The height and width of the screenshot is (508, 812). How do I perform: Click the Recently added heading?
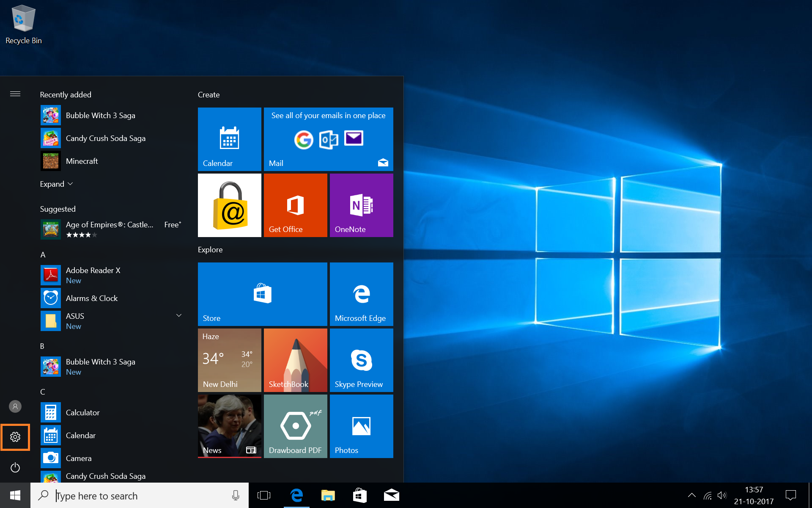click(66, 95)
